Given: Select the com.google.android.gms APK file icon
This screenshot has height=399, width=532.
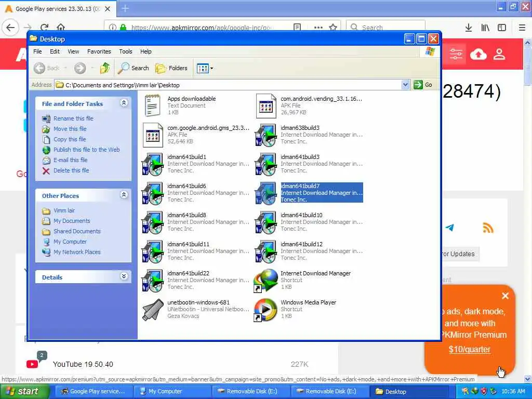Looking at the screenshot, I should pyautogui.click(x=152, y=135).
